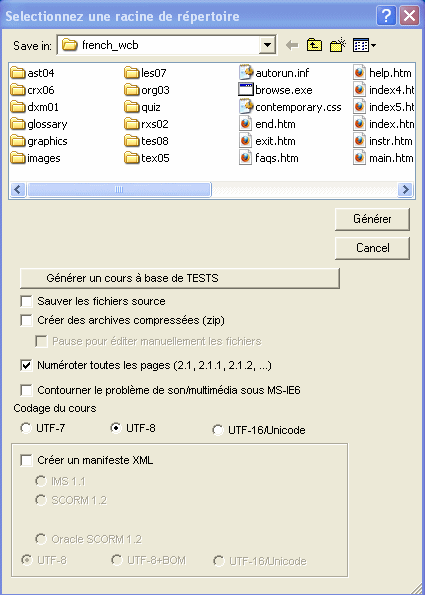This screenshot has width=425, height=595.
Task: Create a new folder icon
Action: (337, 45)
